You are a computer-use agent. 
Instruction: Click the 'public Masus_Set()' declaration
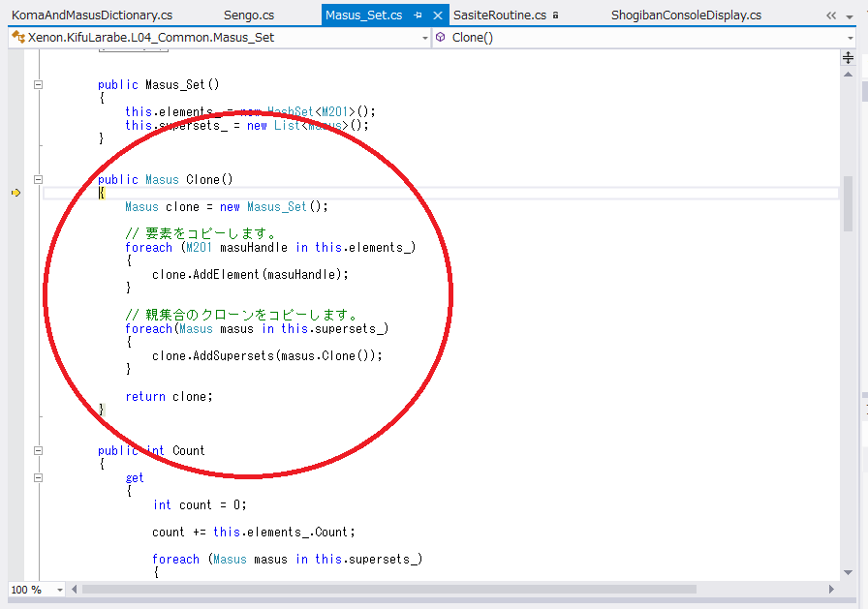(x=159, y=84)
